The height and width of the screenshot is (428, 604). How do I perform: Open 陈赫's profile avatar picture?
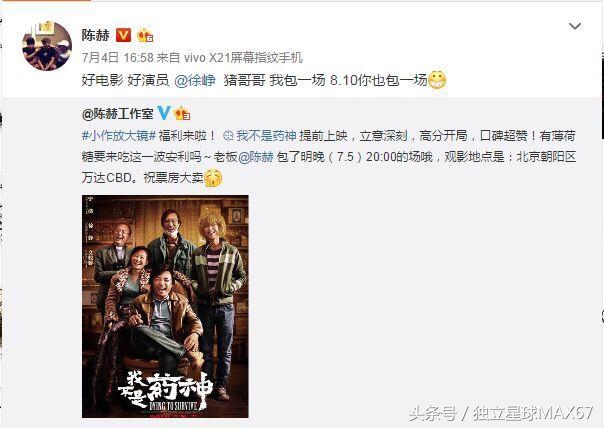[47, 46]
